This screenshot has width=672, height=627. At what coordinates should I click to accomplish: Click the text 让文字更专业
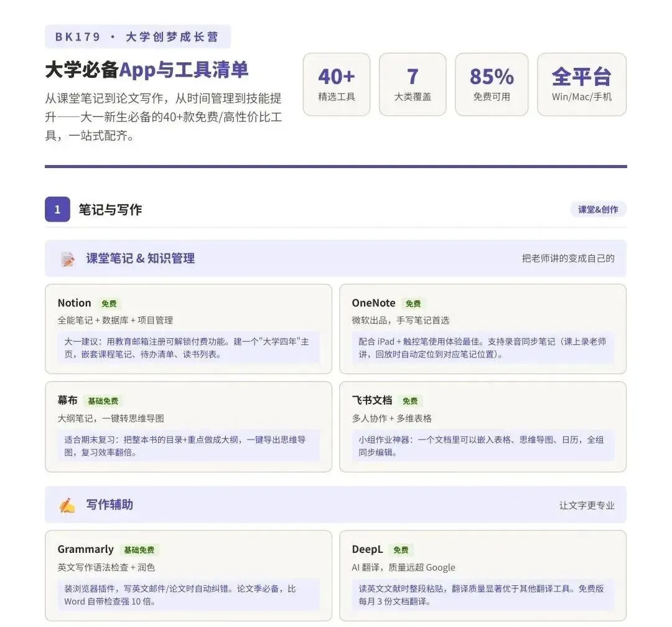click(x=587, y=505)
